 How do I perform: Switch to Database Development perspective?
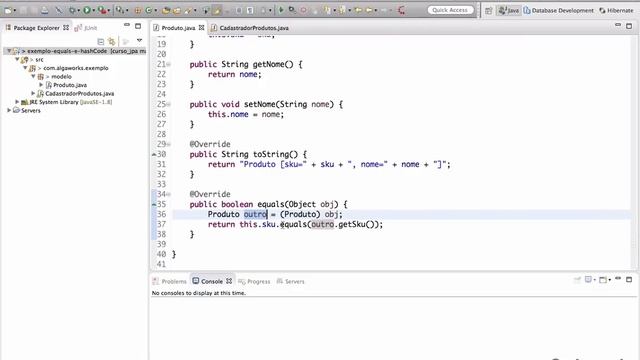[x=559, y=10]
